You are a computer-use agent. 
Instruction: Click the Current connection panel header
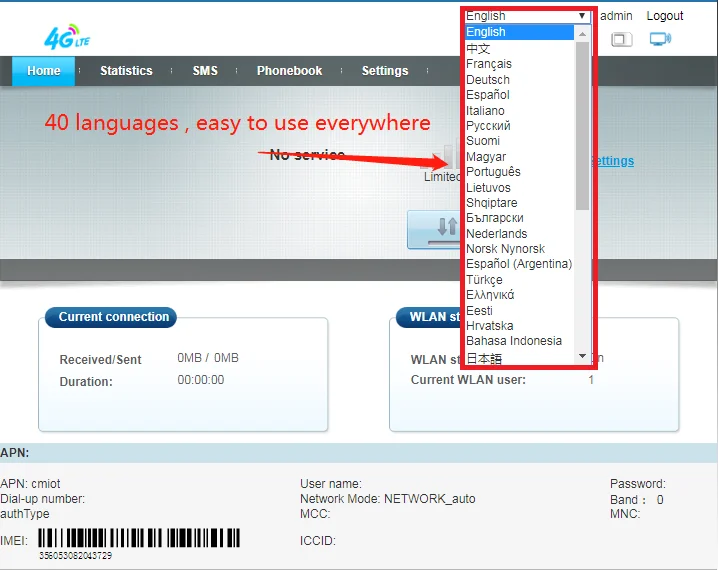coord(111,317)
